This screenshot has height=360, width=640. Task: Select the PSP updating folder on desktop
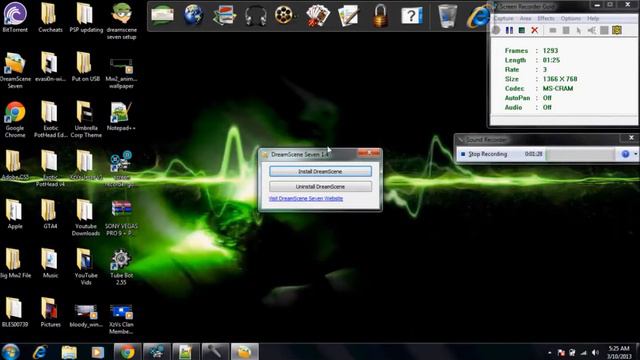tap(86, 17)
